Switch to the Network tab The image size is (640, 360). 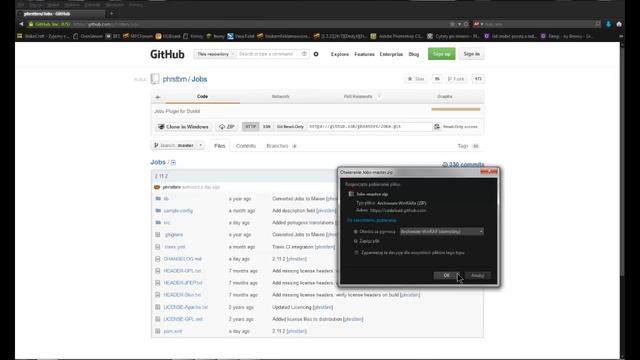point(280,96)
